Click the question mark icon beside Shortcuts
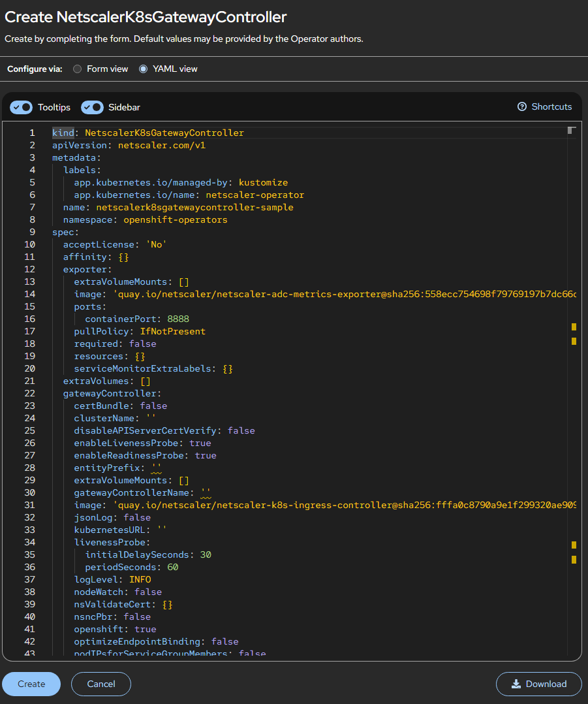This screenshot has width=588, height=704. (x=521, y=106)
